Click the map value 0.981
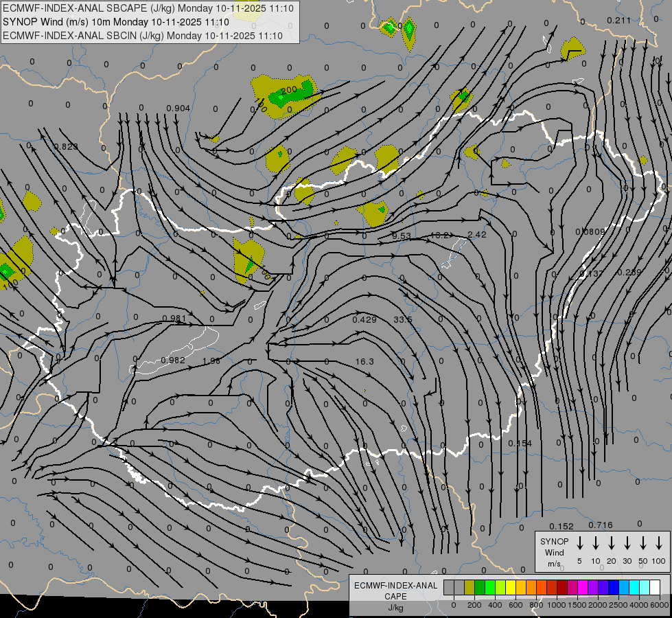The height and width of the screenshot is (618, 672). point(174,318)
